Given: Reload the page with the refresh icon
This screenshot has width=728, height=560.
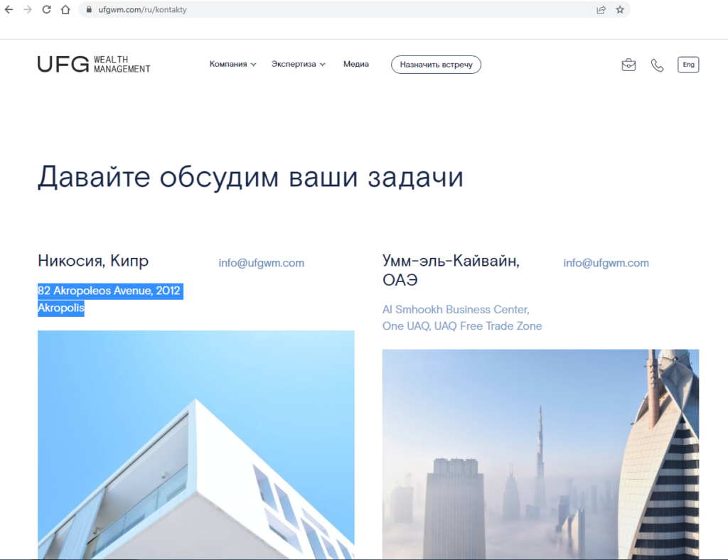Looking at the screenshot, I should click(x=46, y=9).
